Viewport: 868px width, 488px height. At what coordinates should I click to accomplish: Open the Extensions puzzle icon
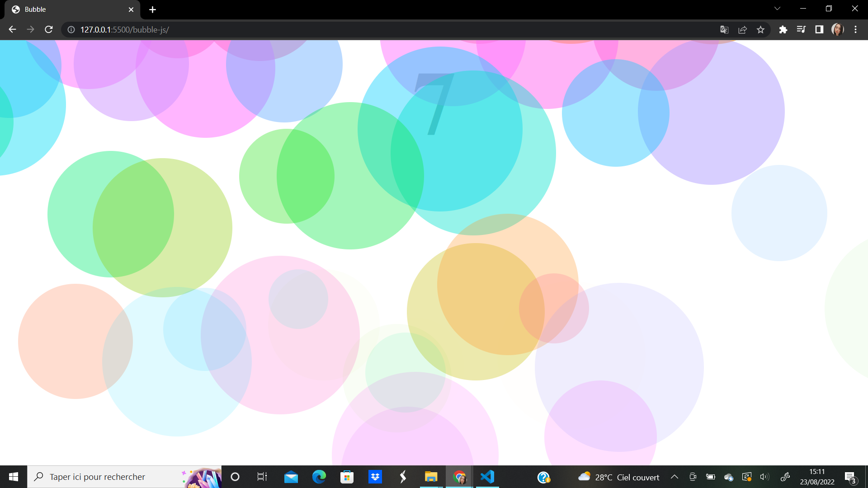click(x=783, y=29)
